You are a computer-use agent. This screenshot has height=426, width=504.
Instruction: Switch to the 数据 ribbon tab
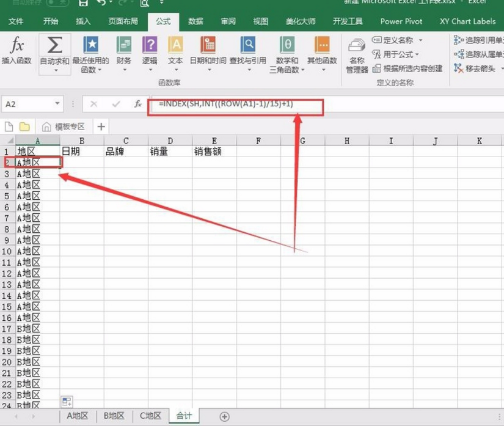pyautogui.click(x=195, y=21)
